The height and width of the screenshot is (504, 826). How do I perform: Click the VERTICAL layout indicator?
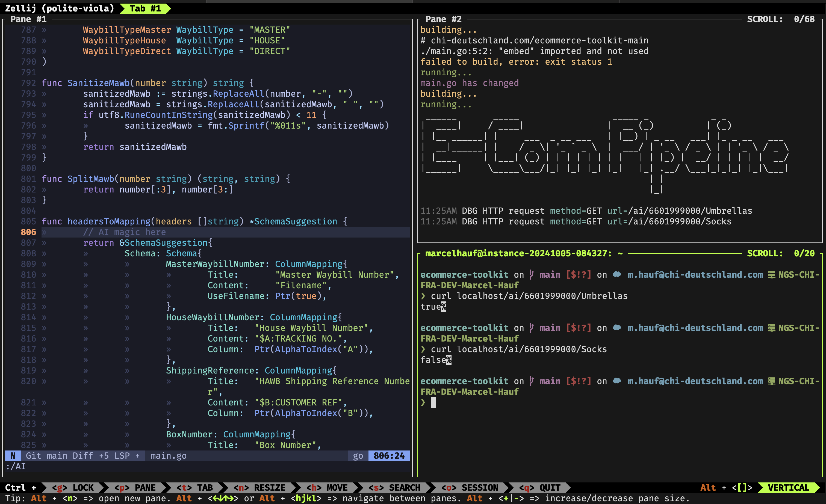(789, 488)
